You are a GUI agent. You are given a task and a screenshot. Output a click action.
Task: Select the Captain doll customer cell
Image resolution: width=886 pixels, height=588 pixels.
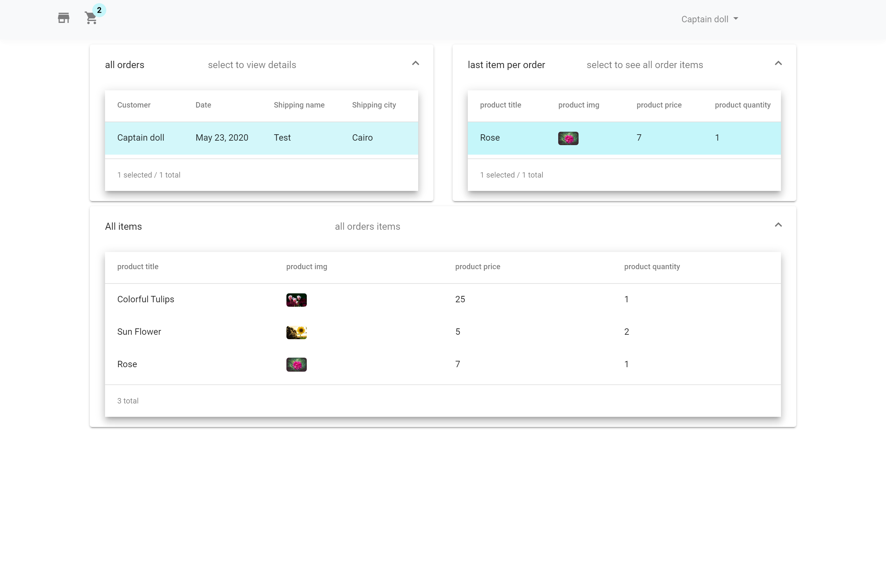coord(141,138)
